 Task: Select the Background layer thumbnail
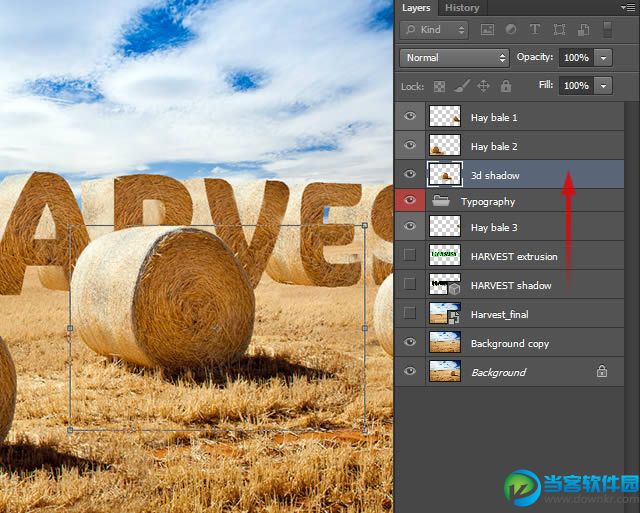coord(445,371)
